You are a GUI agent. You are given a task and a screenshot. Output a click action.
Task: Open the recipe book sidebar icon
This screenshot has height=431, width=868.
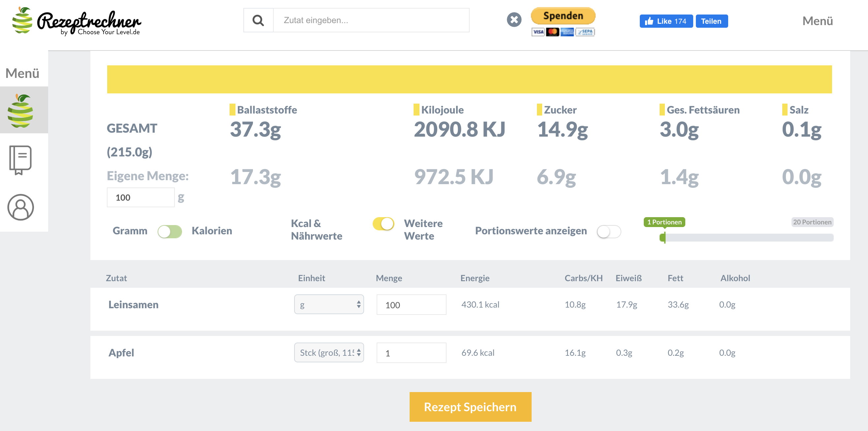point(20,160)
